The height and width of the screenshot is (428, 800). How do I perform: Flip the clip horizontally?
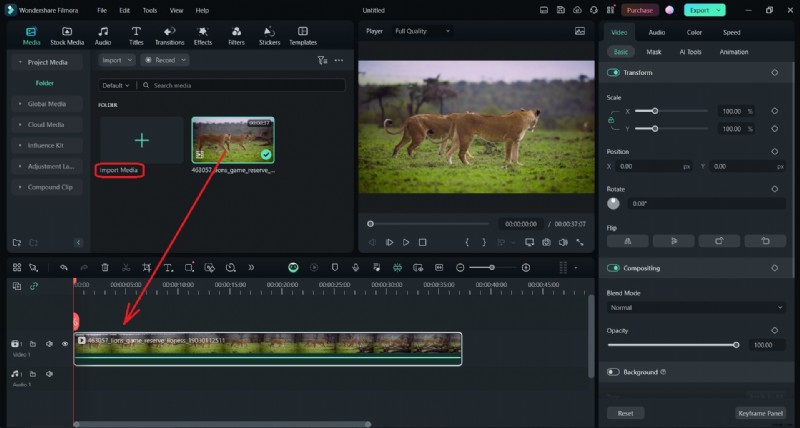click(x=628, y=241)
